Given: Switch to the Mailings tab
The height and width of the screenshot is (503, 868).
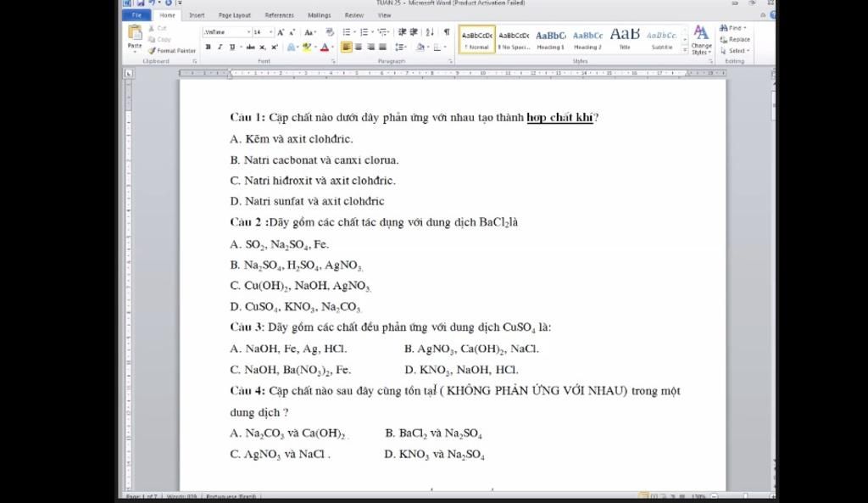Looking at the screenshot, I should click(319, 15).
